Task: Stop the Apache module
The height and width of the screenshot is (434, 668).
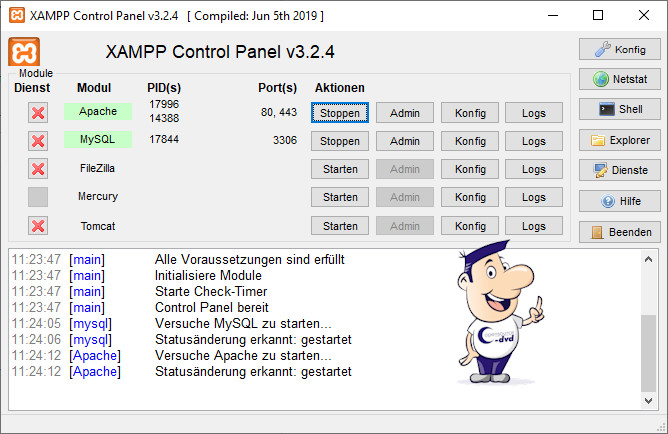Action: pyautogui.click(x=340, y=113)
